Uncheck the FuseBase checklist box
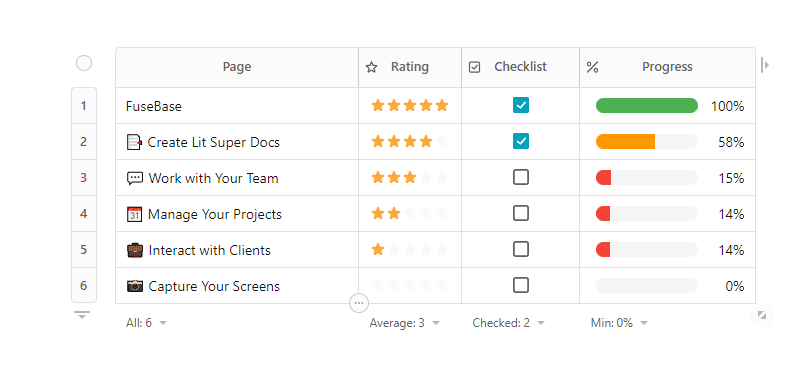This screenshot has height=367, width=808. click(x=521, y=105)
